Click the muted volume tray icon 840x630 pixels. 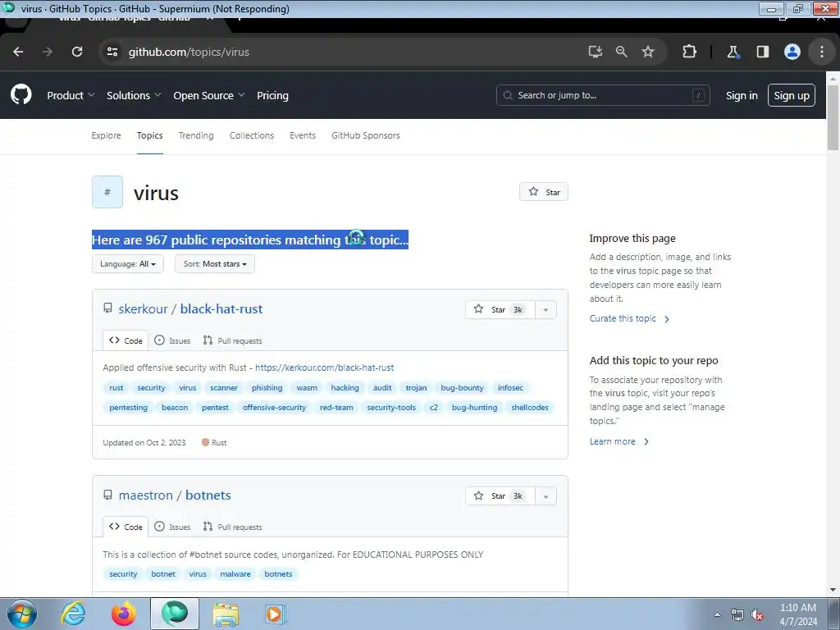point(757,615)
